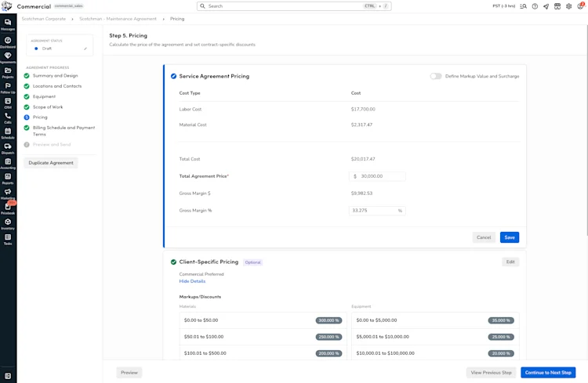
Task: Open the Dashboard sidebar icon
Action: click(8, 42)
